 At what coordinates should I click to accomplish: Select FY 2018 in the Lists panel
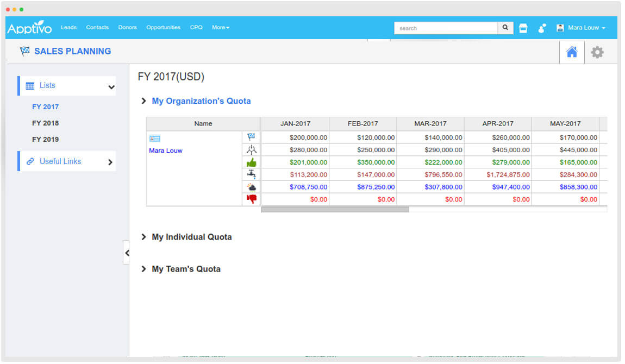[45, 123]
